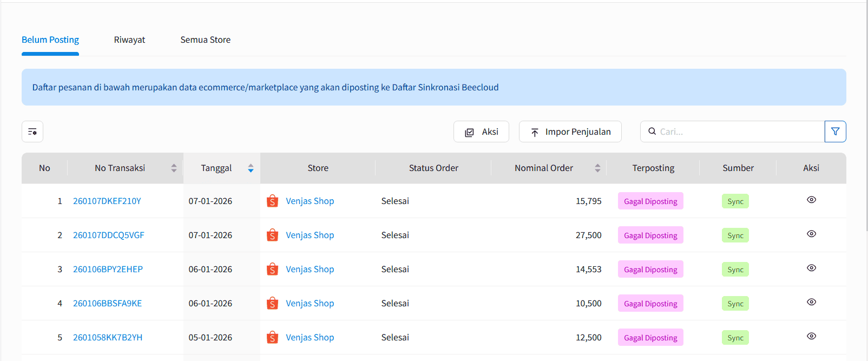Sort by No Transaksi column
The height and width of the screenshot is (361, 868).
click(x=174, y=168)
